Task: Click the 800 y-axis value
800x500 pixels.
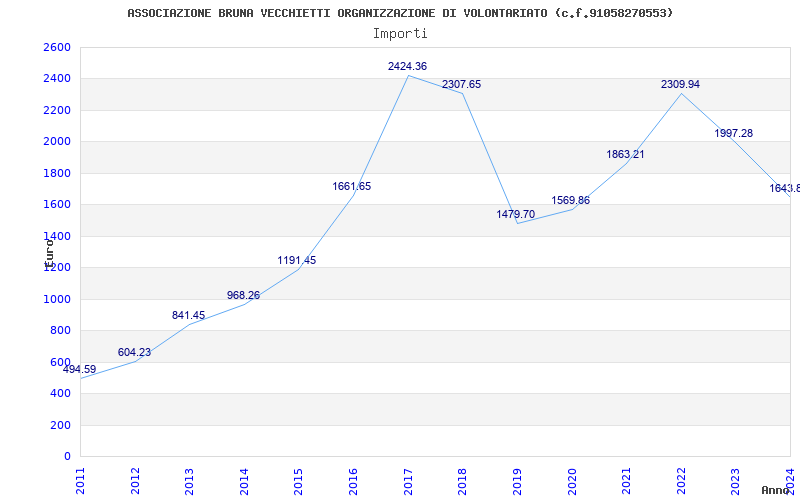Action: tap(60, 331)
